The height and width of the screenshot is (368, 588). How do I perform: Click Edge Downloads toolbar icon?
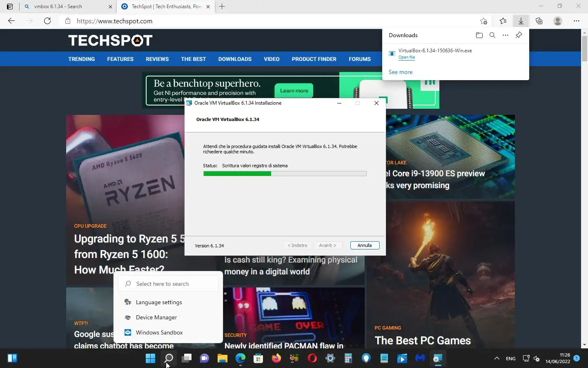[x=521, y=21]
